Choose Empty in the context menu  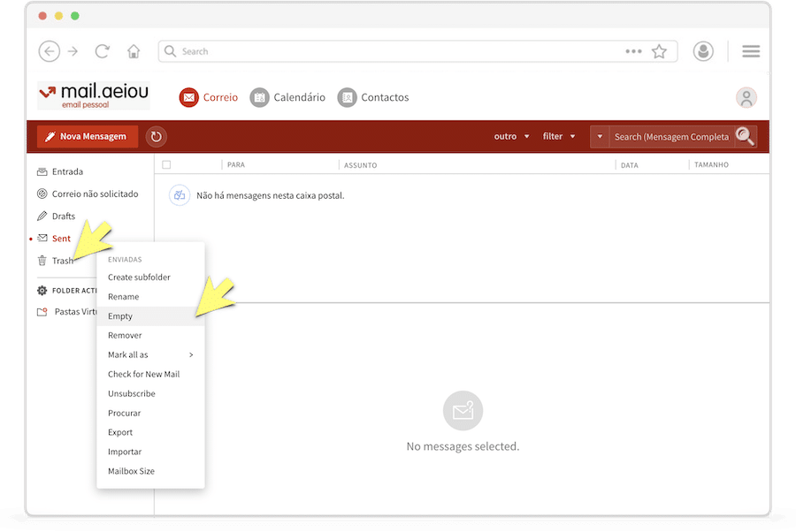pos(120,316)
